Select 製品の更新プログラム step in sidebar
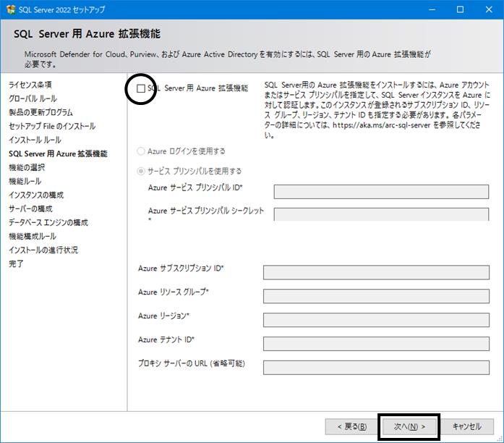 tap(40, 112)
